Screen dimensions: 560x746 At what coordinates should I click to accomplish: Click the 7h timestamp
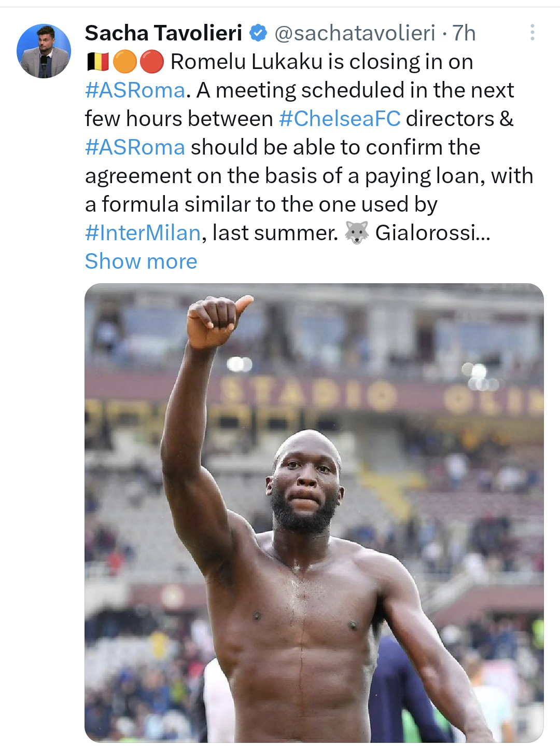point(464,33)
